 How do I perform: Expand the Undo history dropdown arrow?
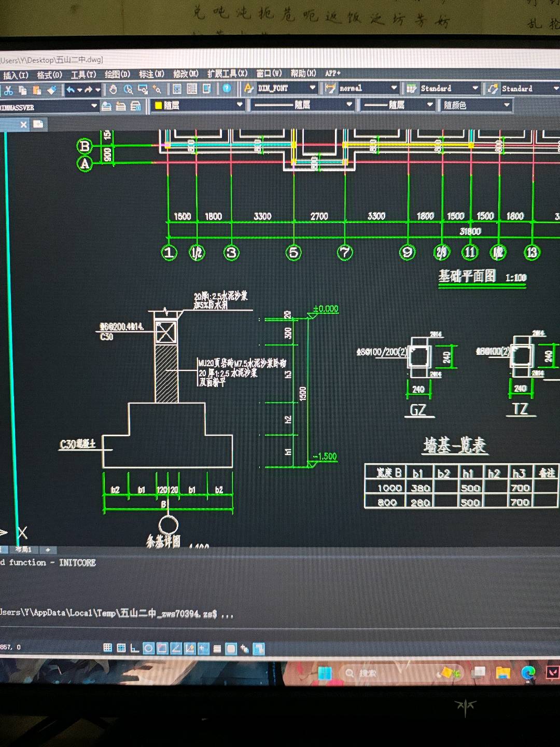coord(79,90)
